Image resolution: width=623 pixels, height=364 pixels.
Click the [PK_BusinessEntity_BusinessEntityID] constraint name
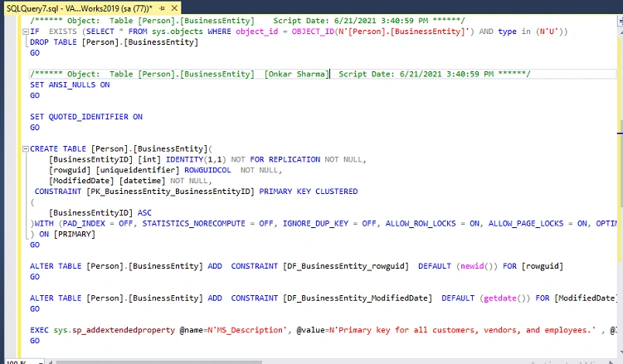click(x=170, y=192)
